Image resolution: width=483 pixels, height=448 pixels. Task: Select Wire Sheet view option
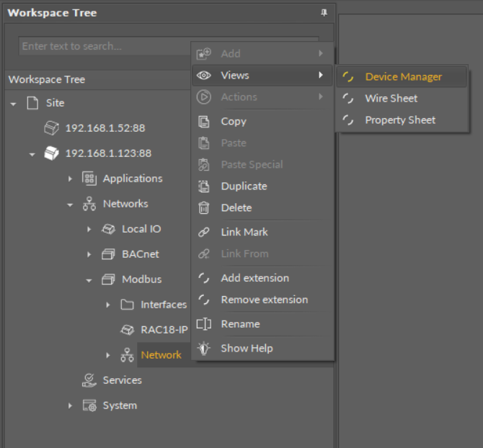tap(391, 99)
